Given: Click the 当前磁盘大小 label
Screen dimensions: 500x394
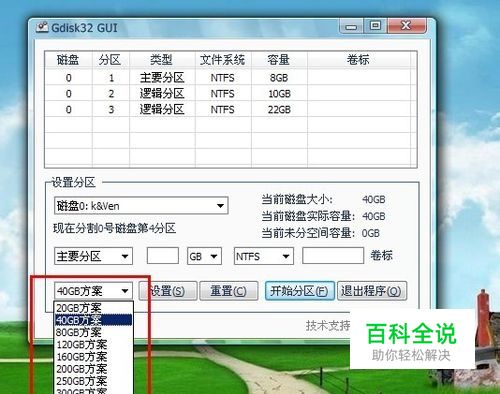Looking at the screenshot, I should pyautogui.click(x=297, y=199).
